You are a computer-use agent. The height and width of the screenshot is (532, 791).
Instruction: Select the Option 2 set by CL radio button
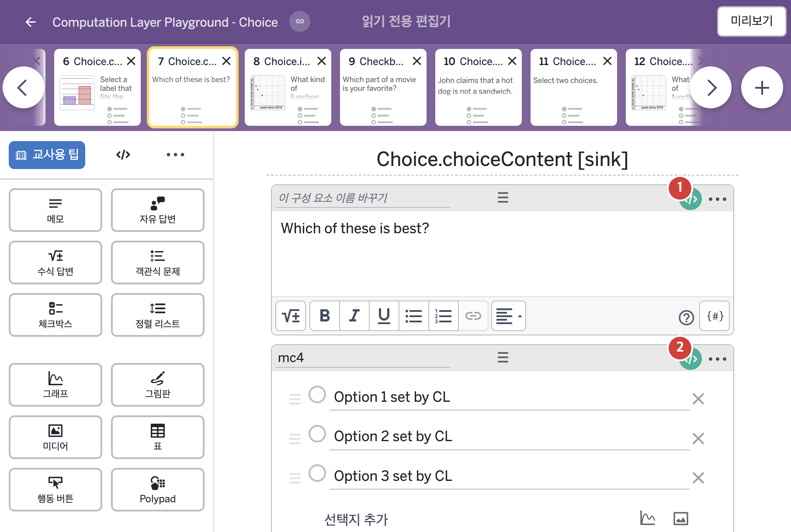317,434
